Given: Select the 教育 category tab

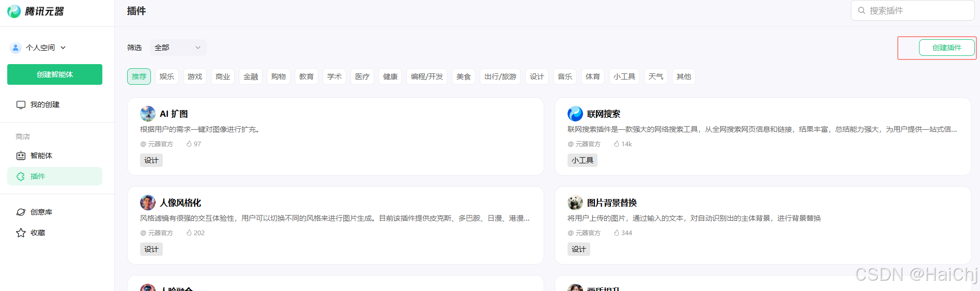Looking at the screenshot, I should [x=307, y=76].
